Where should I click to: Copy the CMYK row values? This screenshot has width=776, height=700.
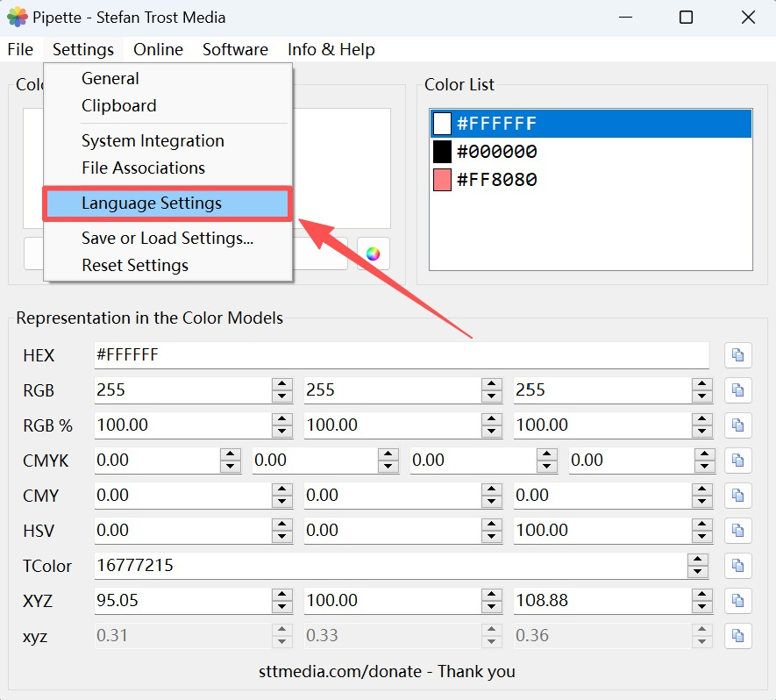pos(737,461)
